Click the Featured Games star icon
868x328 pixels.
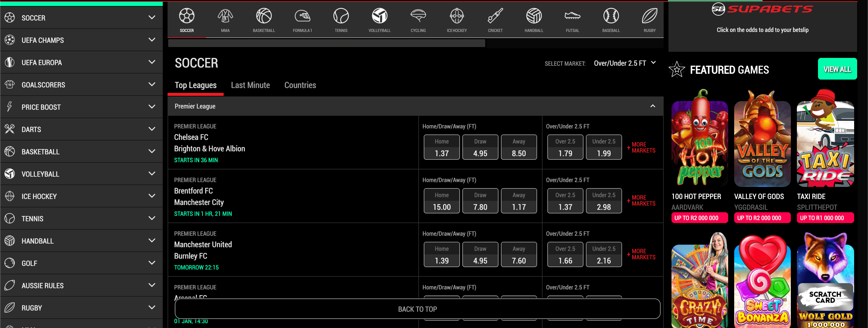tap(677, 70)
